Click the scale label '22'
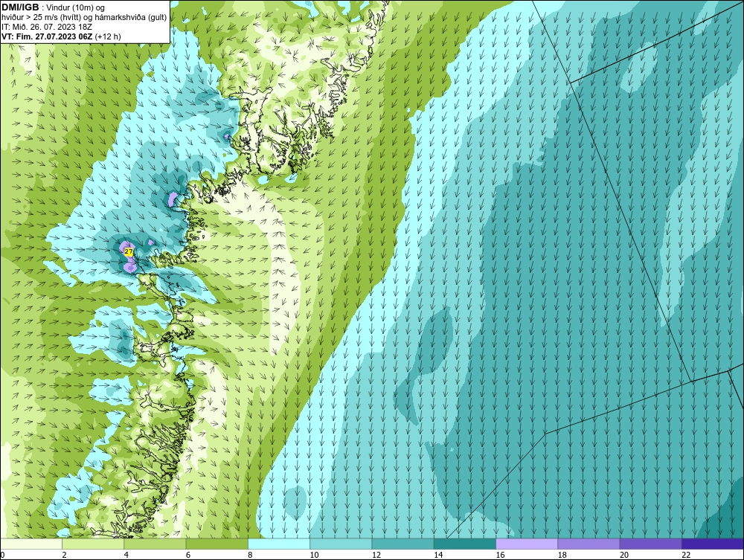The image size is (744, 560). click(686, 556)
